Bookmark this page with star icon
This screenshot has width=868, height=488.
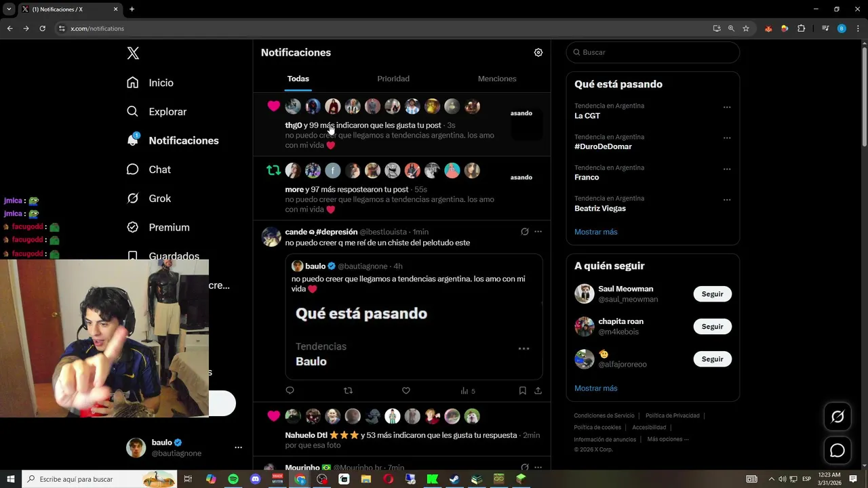point(746,28)
